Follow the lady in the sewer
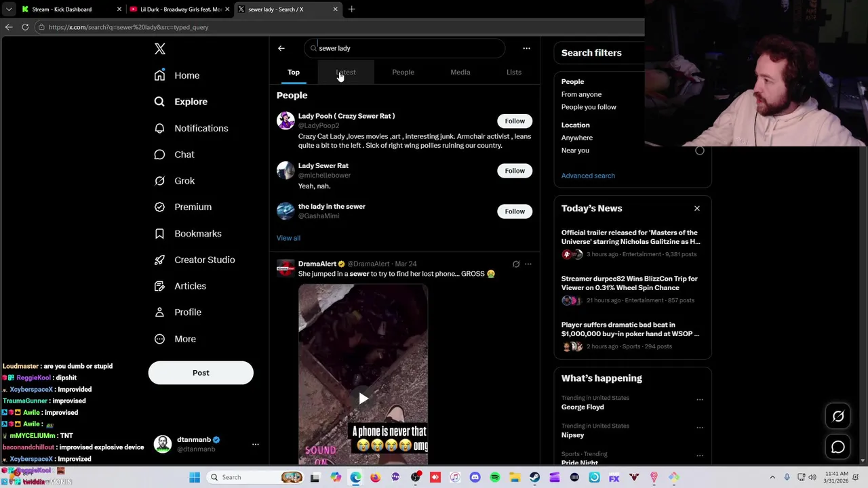868x488 pixels. (515, 211)
